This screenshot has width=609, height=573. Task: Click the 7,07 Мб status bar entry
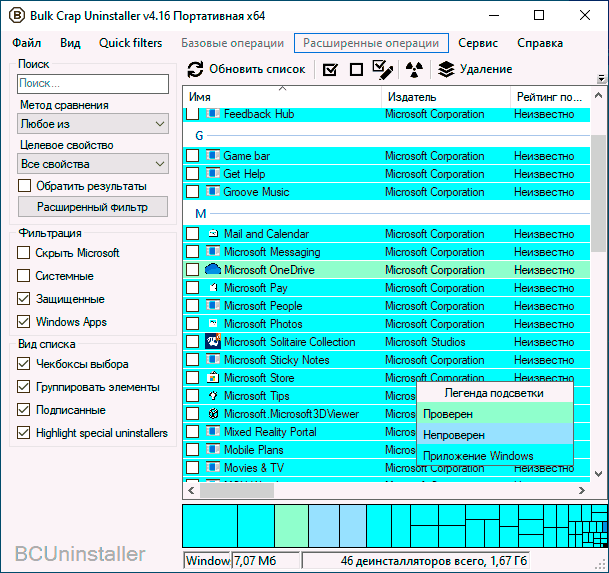click(266, 561)
